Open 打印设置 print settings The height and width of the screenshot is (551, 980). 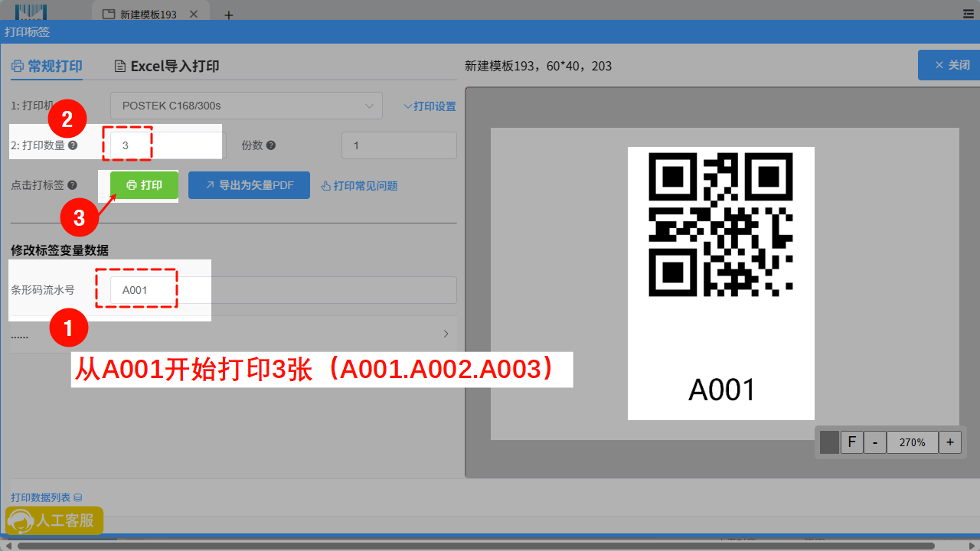430,106
